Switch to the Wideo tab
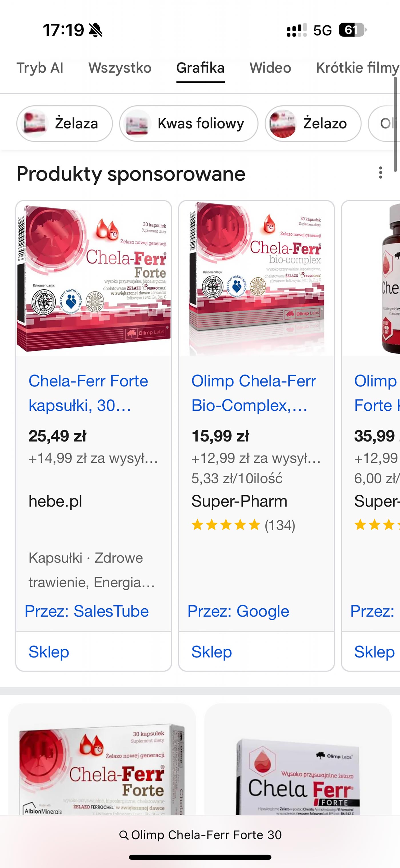The width and height of the screenshot is (400, 868). pos(270,68)
